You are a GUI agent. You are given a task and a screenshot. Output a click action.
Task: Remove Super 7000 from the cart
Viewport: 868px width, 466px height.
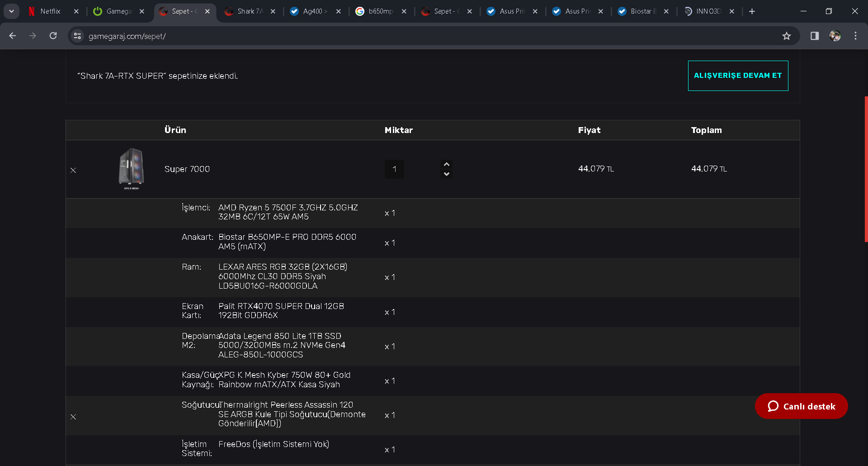point(73,170)
